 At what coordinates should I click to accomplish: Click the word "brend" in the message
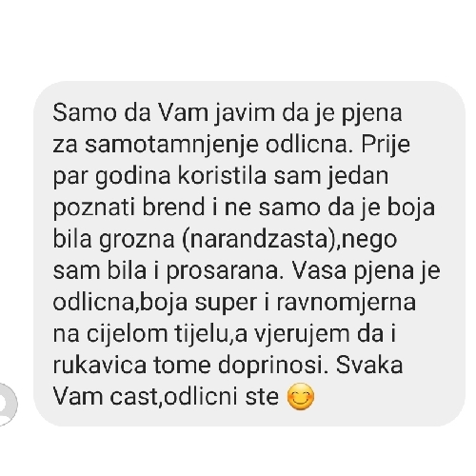click(173, 208)
